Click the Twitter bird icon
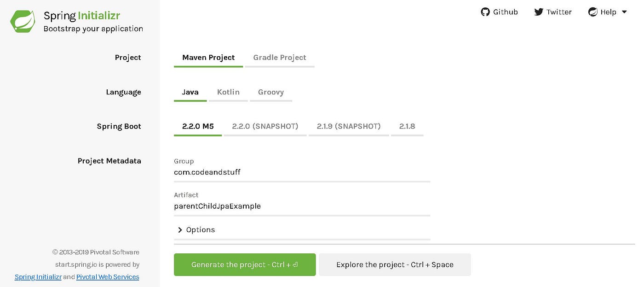Image resolution: width=644 pixels, height=287 pixels. pyautogui.click(x=538, y=12)
